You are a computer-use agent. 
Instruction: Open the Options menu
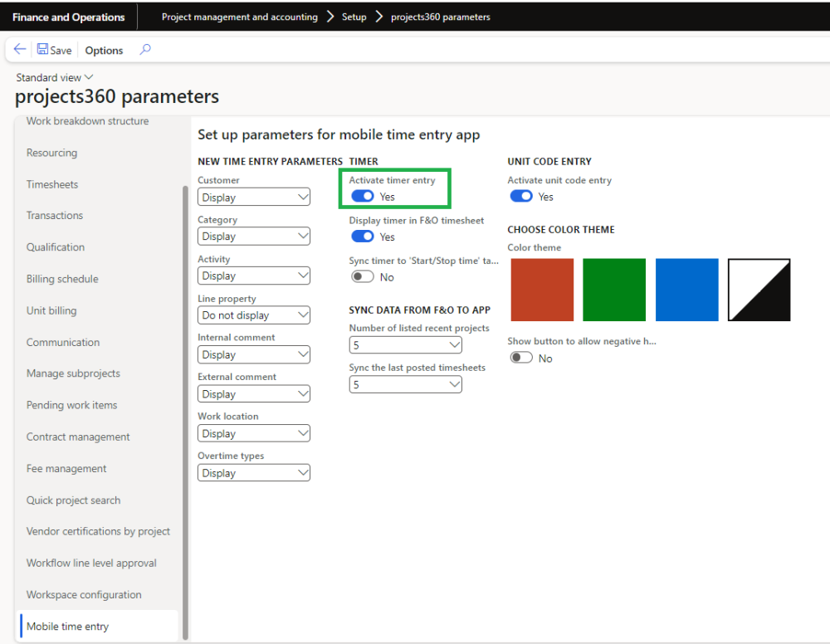coord(104,51)
